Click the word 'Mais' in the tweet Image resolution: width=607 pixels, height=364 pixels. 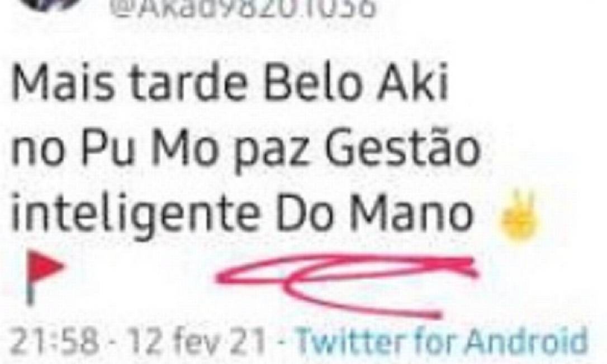[63, 84]
